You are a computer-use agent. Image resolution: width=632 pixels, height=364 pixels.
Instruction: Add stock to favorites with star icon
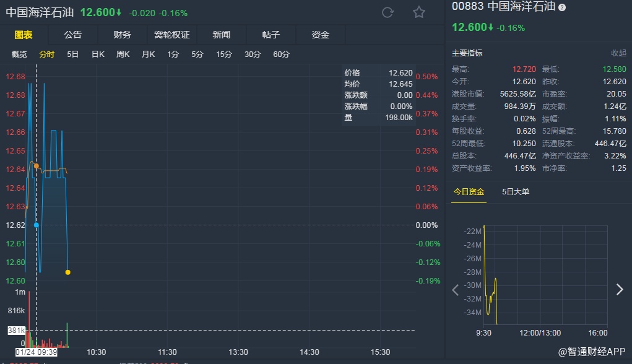click(x=419, y=12)
